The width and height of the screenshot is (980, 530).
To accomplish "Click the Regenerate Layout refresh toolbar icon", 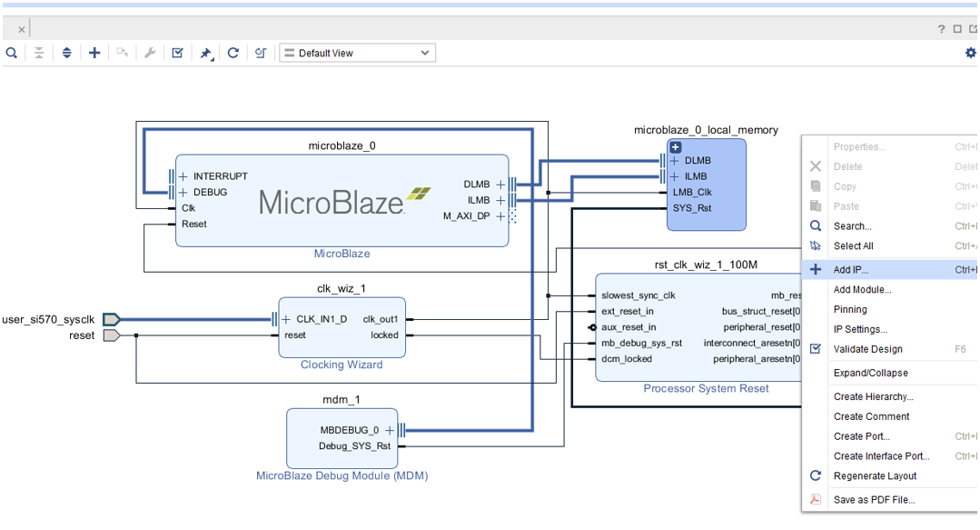I will pos(233,53).
